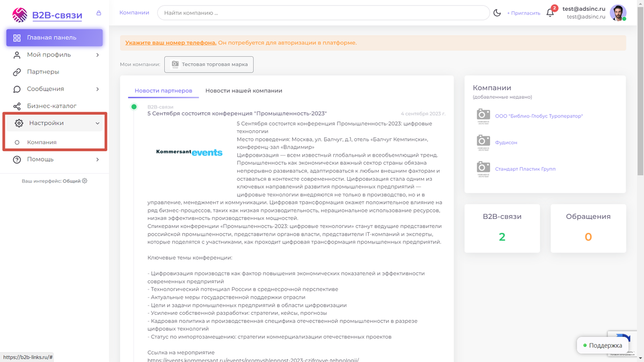This screenshot has height=362, width=644.
Task: Click the B2B-связи logo icon
Action: [x=20, y=14]
